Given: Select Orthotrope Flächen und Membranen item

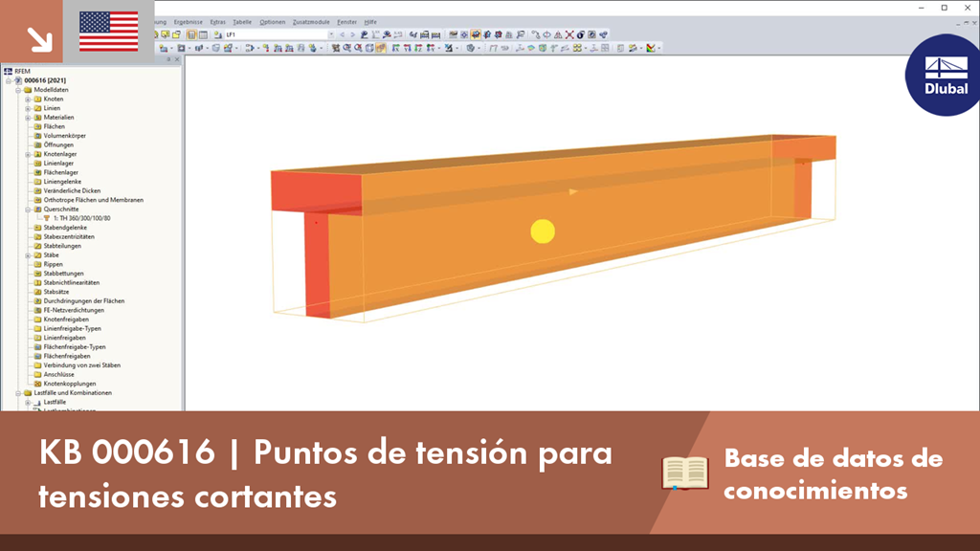Looking at the screenshot, I should click(93, 200).
